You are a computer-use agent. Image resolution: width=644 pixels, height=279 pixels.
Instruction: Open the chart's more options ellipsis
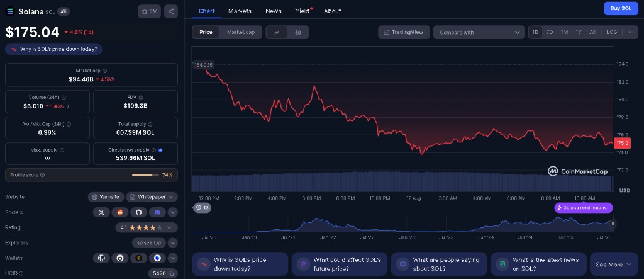[x=631, y=32]
